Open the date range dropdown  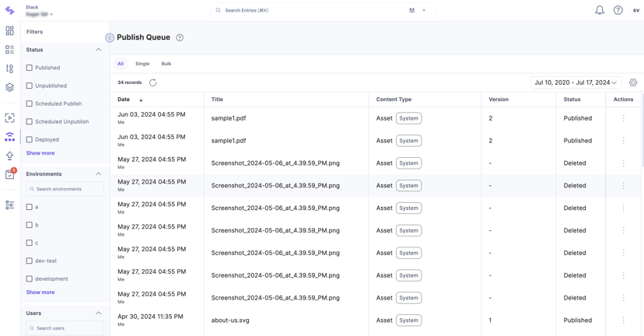pyautogui.click(x=576, y=82)
